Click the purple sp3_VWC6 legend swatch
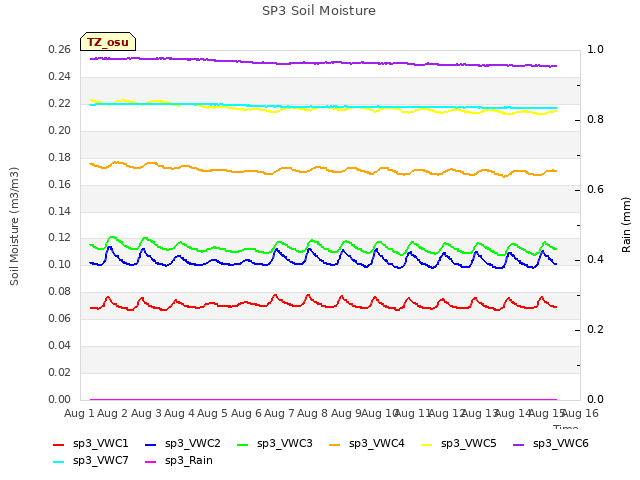Viewport: 640px width, 480px height. (519, 444)
